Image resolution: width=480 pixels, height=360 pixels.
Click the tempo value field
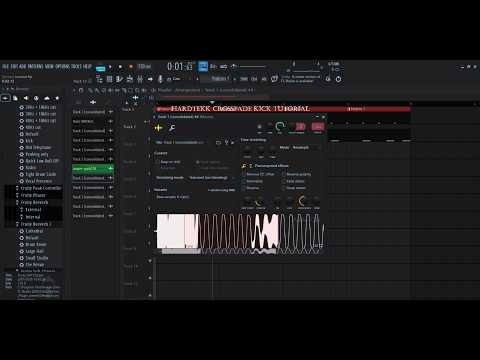point(145,66)
